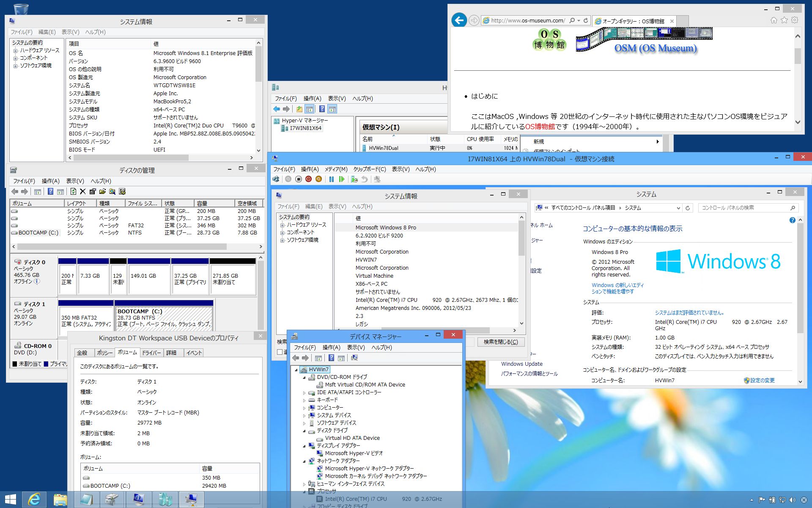Create a VM checkpoint using the snapshot icon
The height and width of the screenshot is (508, 812).
[x=354, y=179]
